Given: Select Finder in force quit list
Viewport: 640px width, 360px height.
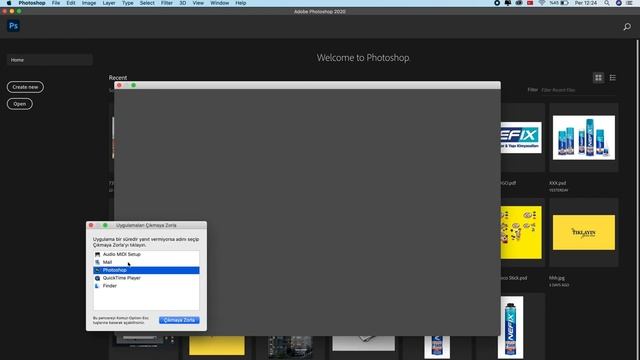Looking at the screenshot, I should coord(146,286).
